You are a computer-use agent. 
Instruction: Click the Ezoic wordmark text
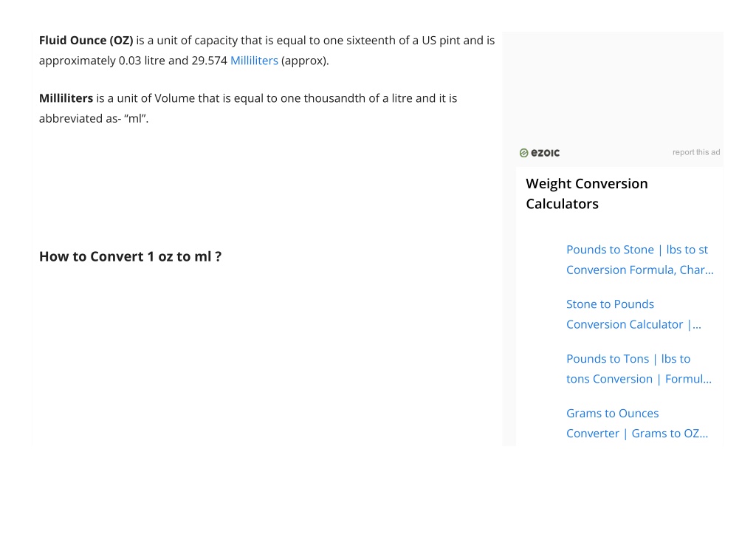pyautogui.click(x=546, y=153)
